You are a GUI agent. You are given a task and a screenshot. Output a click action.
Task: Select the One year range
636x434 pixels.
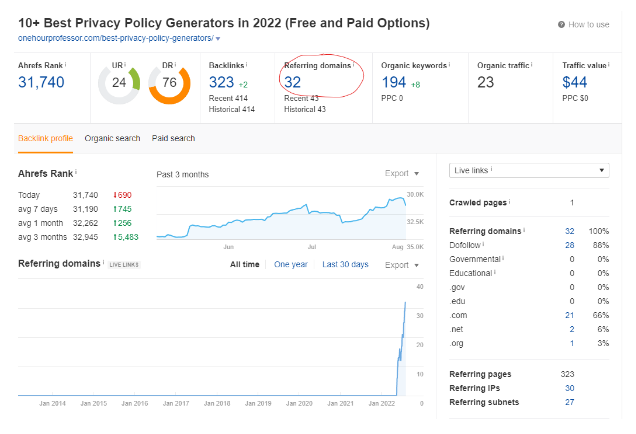pos(291,264)
